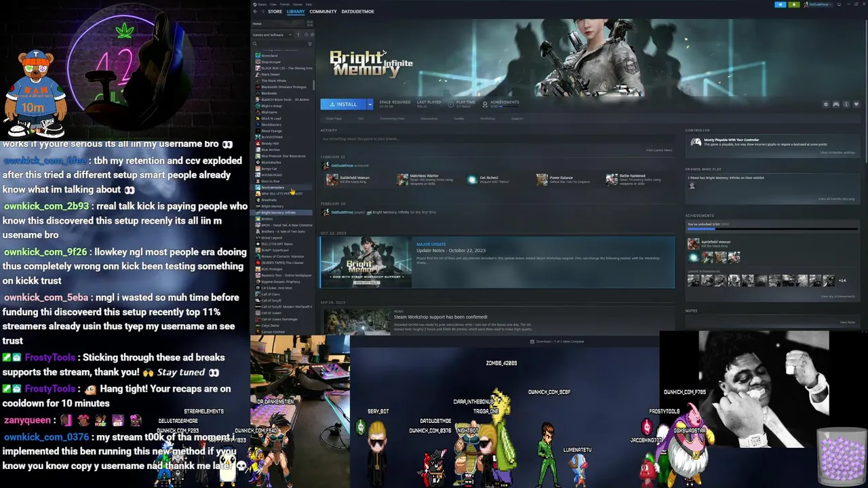
Task: Enter Big Picture mode via monitor icon
Action: 839,5
